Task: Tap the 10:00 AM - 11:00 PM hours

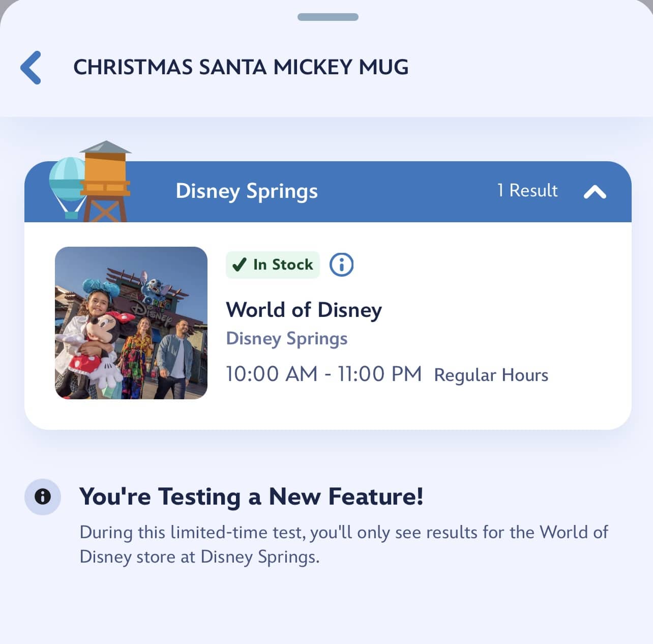Action: click(x=323, y=374)
